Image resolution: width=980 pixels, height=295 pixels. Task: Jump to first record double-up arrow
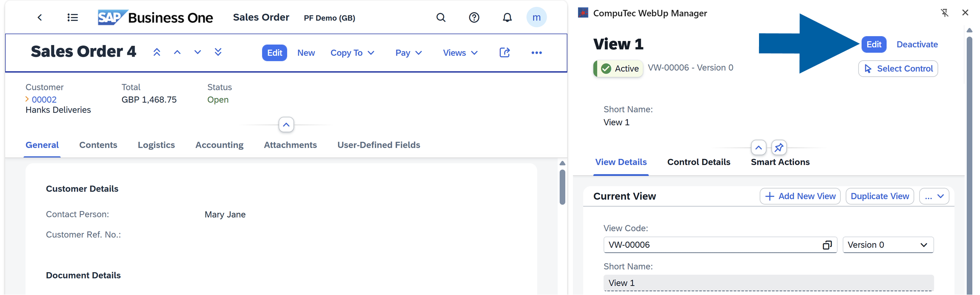[x=157, y=52]
